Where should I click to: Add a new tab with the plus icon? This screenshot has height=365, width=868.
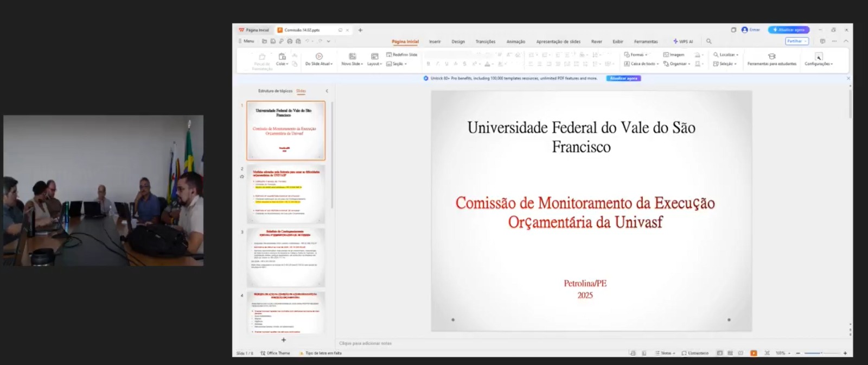point(360,30)
